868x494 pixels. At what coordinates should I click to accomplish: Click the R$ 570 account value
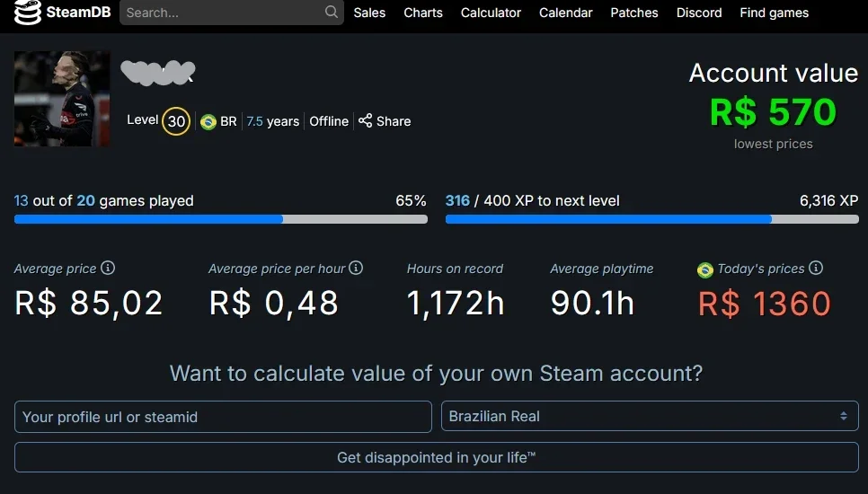773,111
